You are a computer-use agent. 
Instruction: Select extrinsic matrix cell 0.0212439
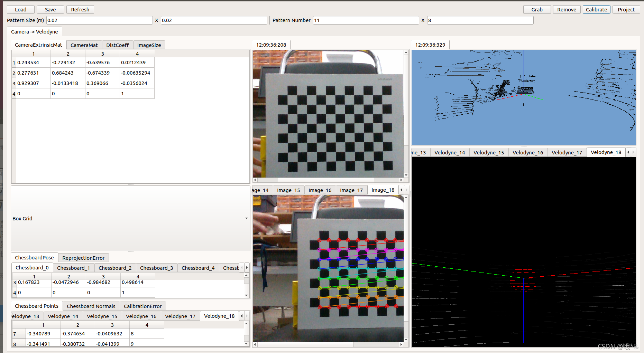pyautogui.click(x=137, y=63)
